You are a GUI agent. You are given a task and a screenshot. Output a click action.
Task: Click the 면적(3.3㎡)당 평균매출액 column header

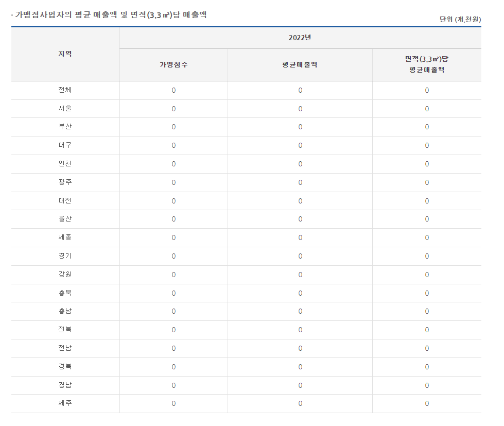point(427,64)
